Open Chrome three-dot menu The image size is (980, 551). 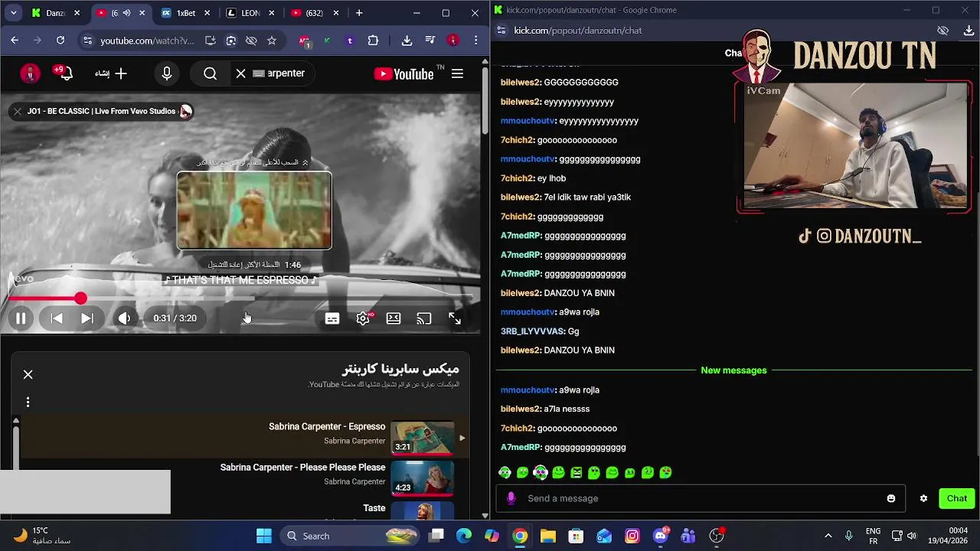tap(476, 41)
